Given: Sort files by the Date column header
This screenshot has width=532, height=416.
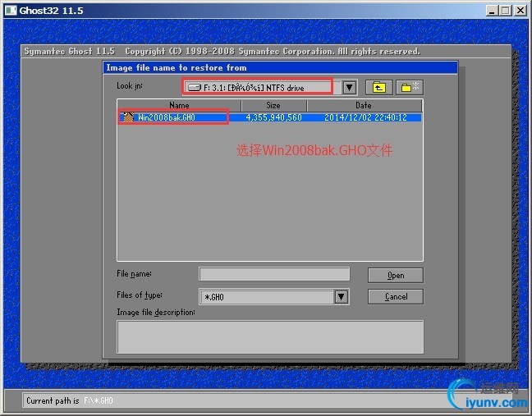Looking at the screenshot, I should coord(364,106).
